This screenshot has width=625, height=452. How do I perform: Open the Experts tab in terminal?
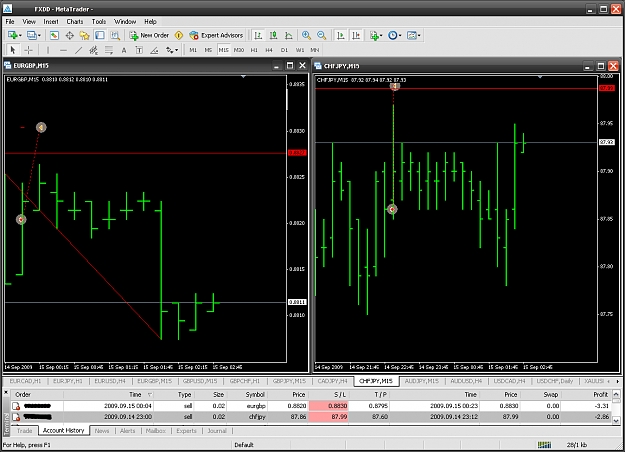[186, 431]
